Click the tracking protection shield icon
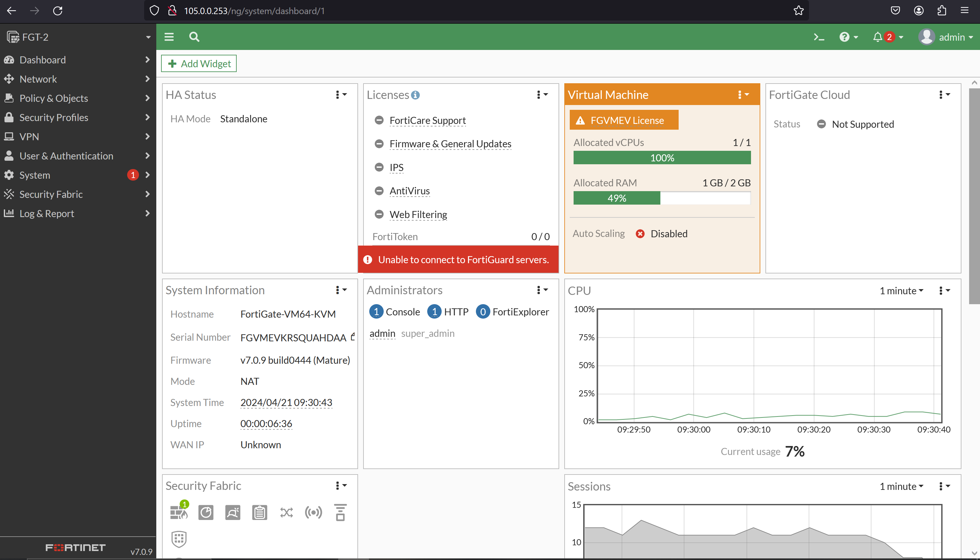This screenshot has height=560, width=980. [x=154, y=11]
